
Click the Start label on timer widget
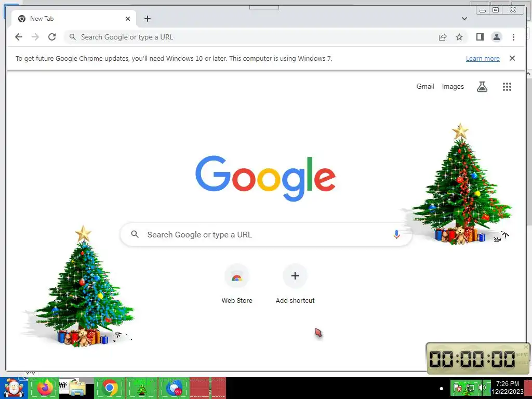point(522,354)
